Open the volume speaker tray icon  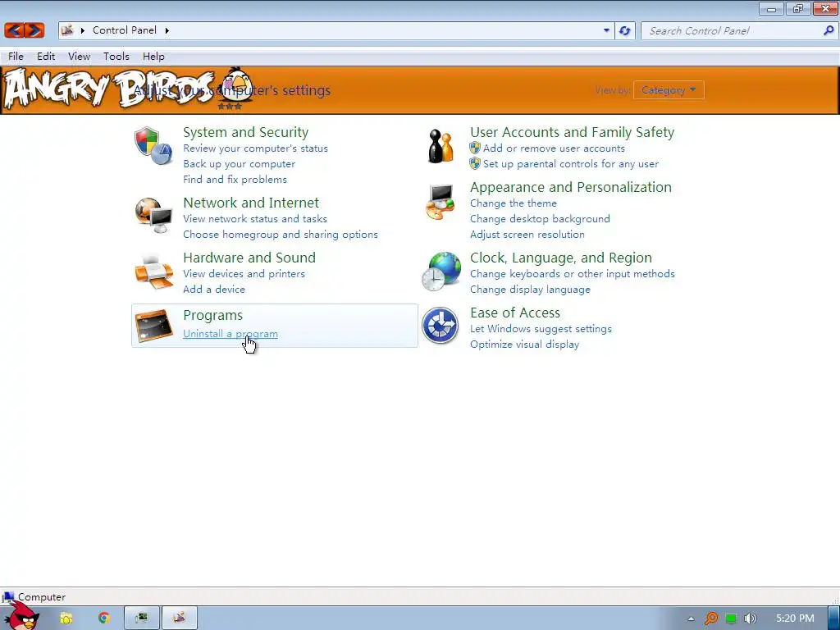coord(751,619)
